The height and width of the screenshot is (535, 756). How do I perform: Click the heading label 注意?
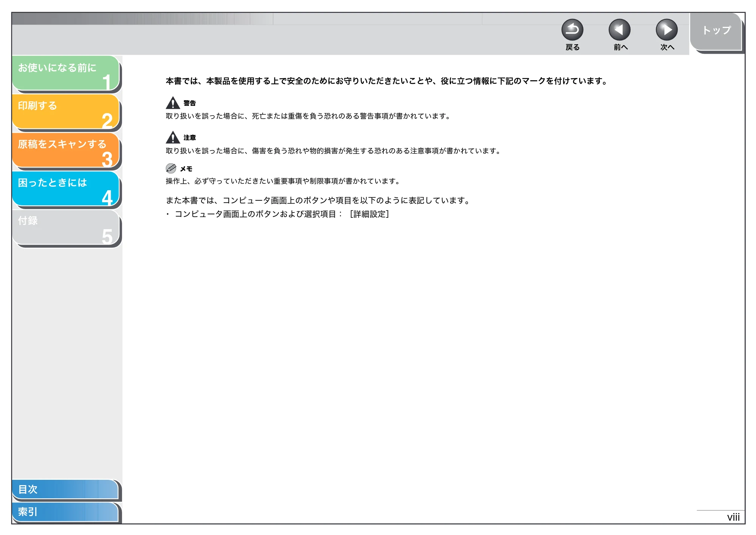pyautogui.click(x=190, y=138)
